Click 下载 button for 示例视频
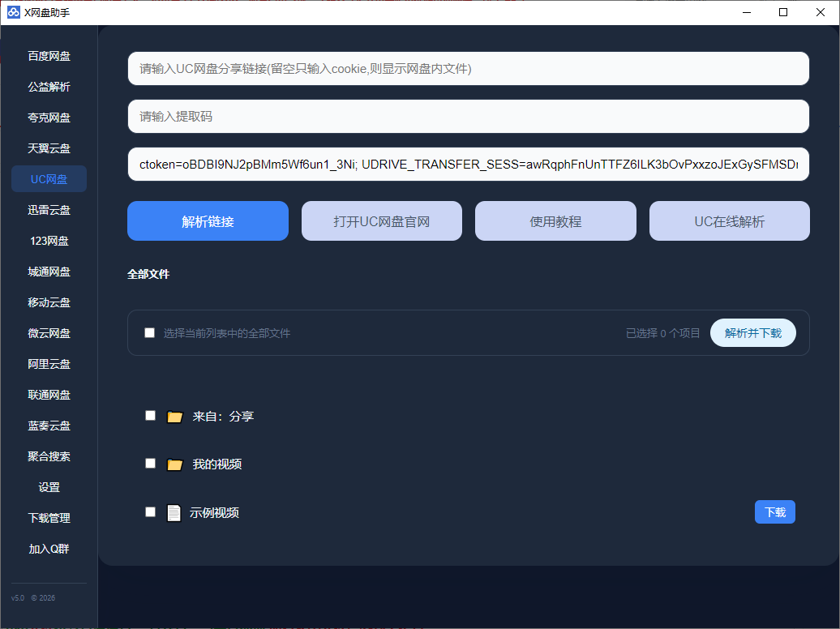The image size is (840, 629). click(x=774, y=512)
